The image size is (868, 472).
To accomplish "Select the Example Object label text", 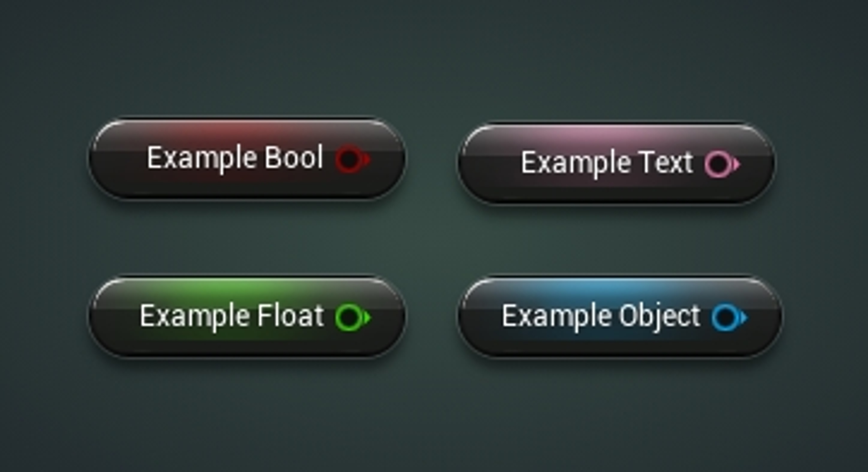I will (601, 316).
